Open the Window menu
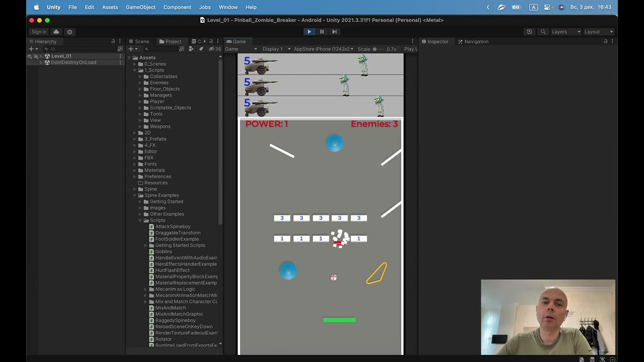 coord(228,7)
